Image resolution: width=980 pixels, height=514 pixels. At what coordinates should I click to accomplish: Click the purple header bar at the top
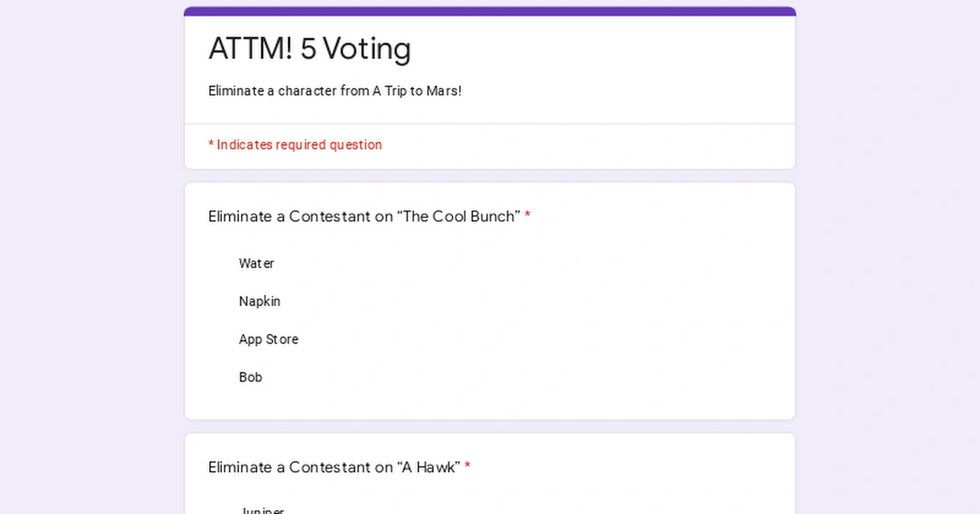click(x=490, y=10)
